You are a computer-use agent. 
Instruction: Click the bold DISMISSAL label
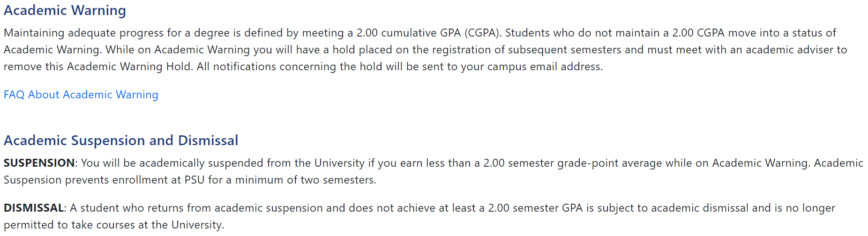pos(34,208)
